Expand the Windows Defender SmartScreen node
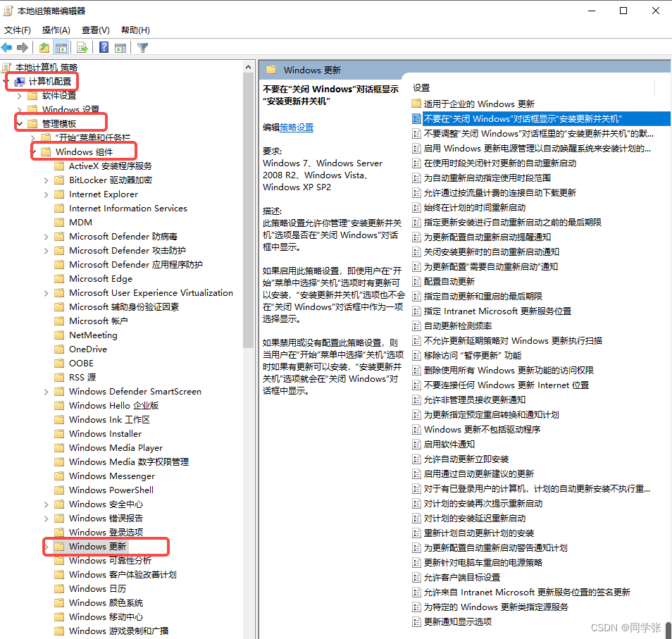This screenshot has width=672, height=639. pos(46,392)
